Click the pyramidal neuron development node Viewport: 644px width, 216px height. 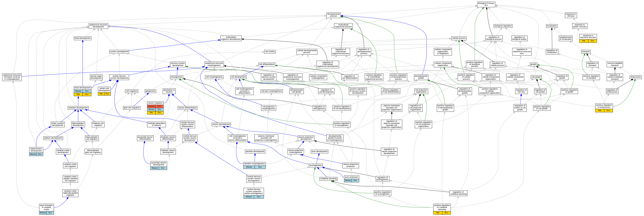coord(159,164)
